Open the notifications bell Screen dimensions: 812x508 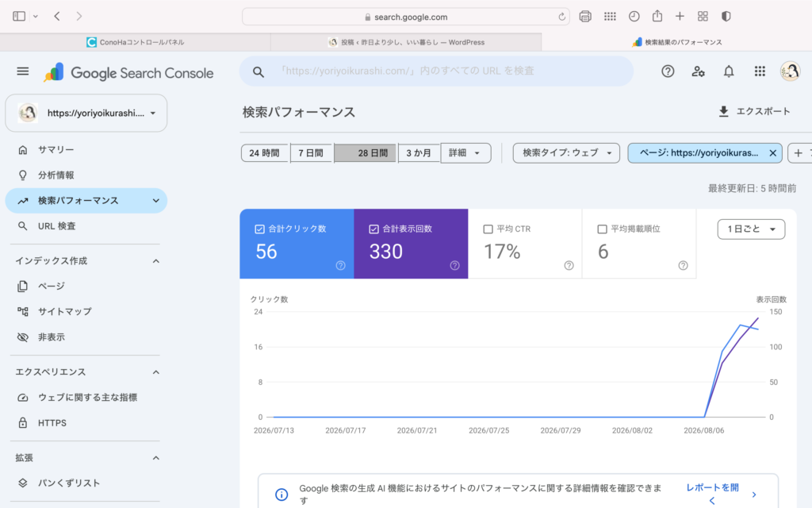[729, 71]
